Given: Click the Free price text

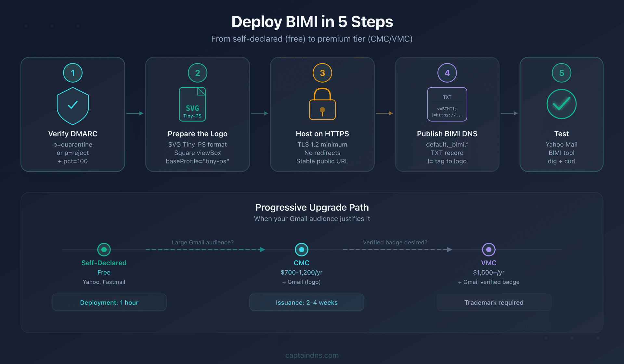Looking at the screenshot, I should [104, 272].
